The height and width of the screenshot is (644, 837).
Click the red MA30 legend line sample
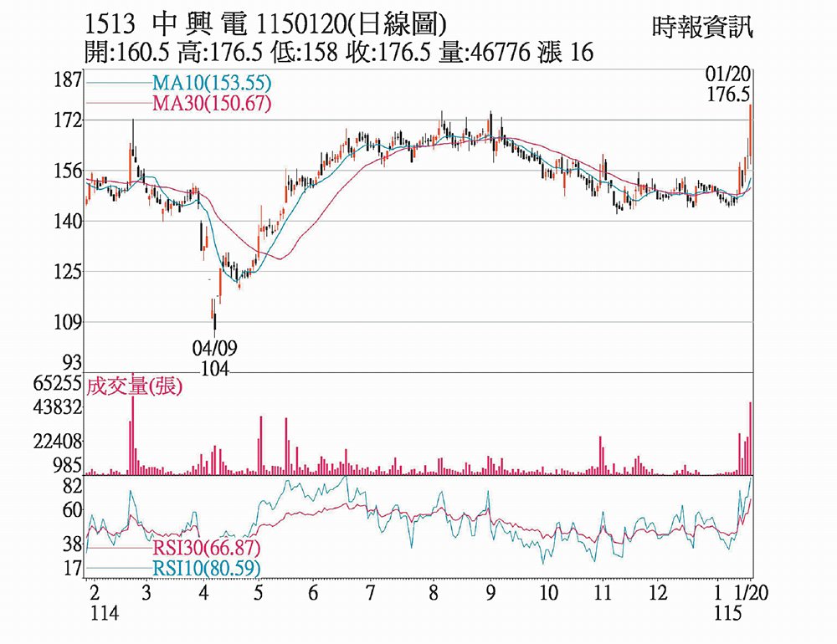point(117,104)
